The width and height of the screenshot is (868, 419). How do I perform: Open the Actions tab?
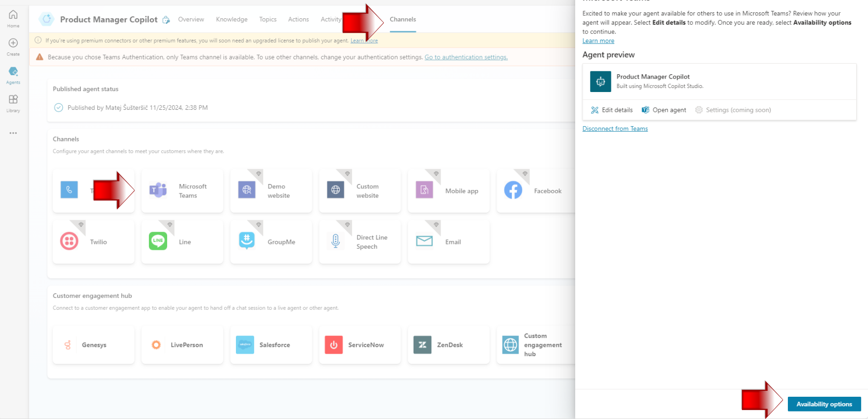(x=298, y=19)
